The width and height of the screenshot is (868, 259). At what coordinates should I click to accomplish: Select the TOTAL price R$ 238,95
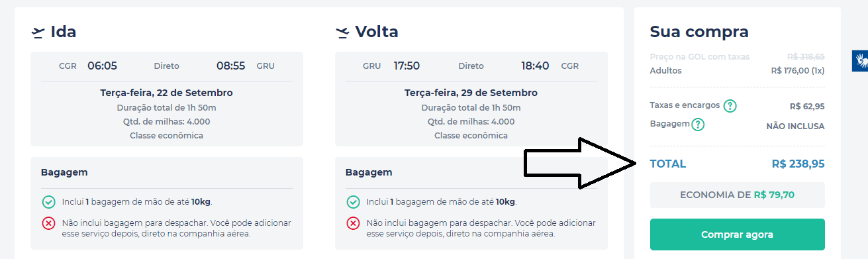point(798,164)
